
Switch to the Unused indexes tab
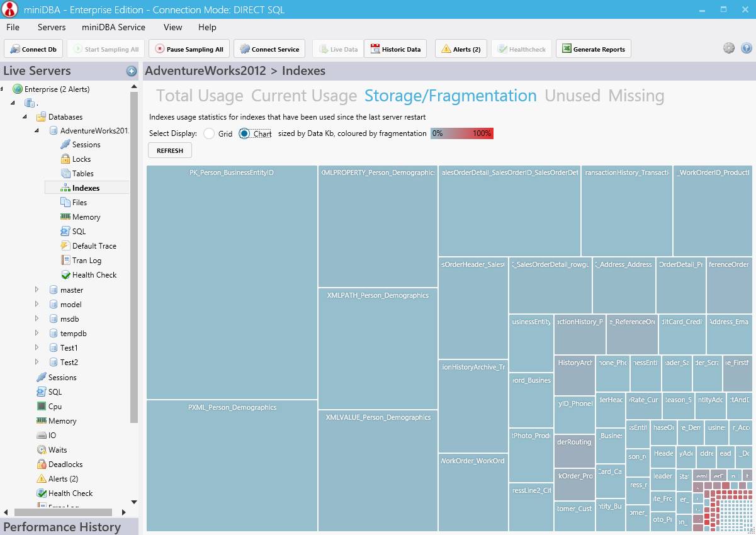pyautogui.click(x=572, y=96)
